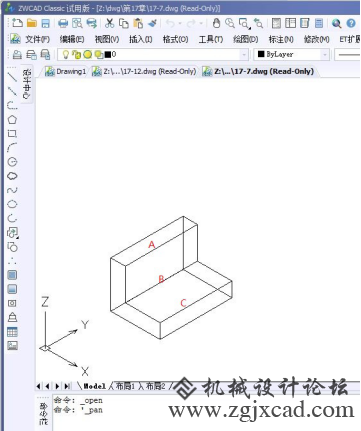Click the Open file folder icon

point(32,23)
